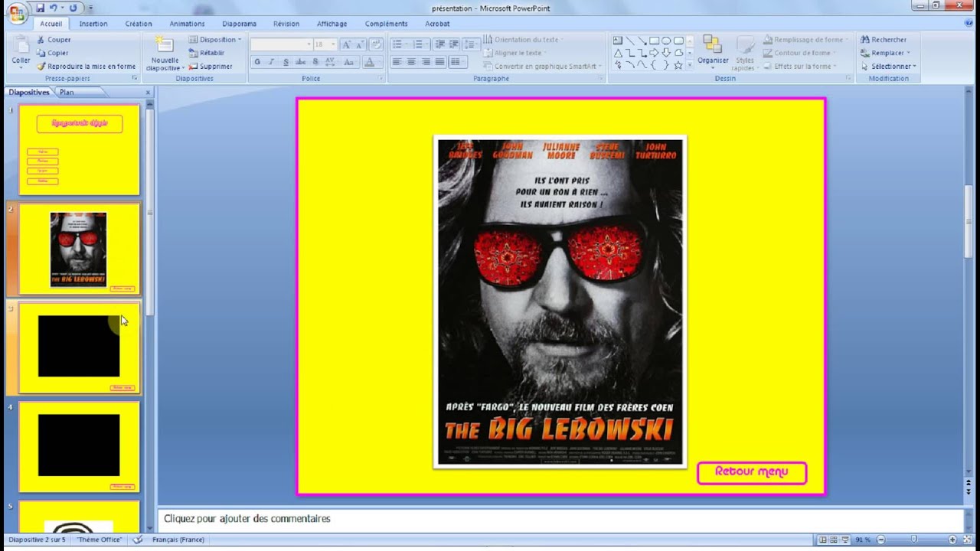980x551 pixels.
Task: Pick the right arrow shape in gallery
Action: 654,53
